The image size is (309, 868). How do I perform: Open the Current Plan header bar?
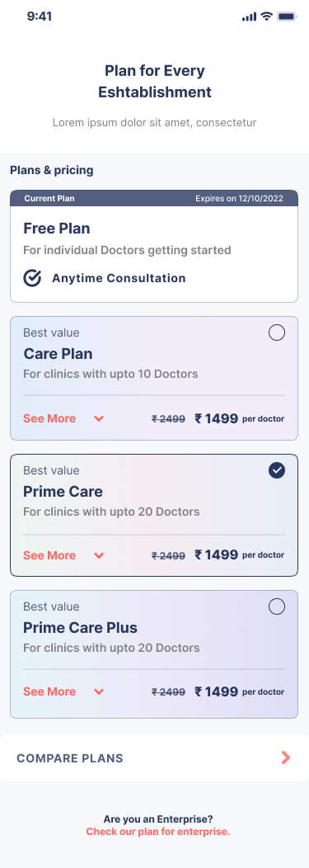pos(154,198)
